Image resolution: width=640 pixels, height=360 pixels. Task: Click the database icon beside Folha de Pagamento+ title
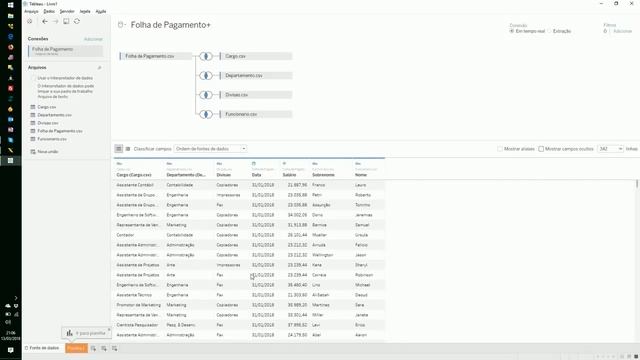(x=121, y=25)
